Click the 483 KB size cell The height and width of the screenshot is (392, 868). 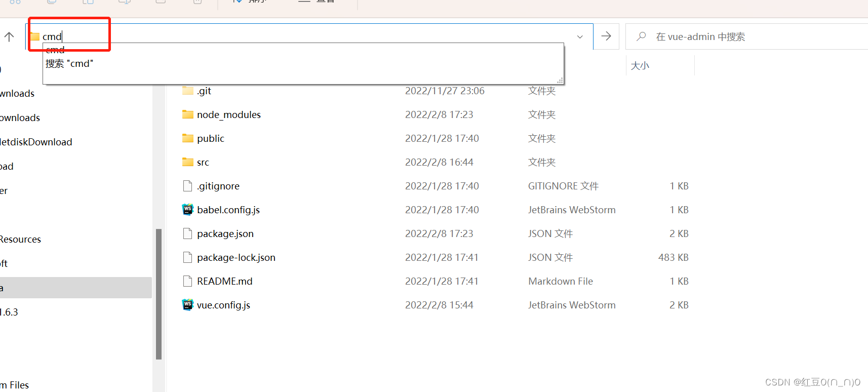(673, 258)
